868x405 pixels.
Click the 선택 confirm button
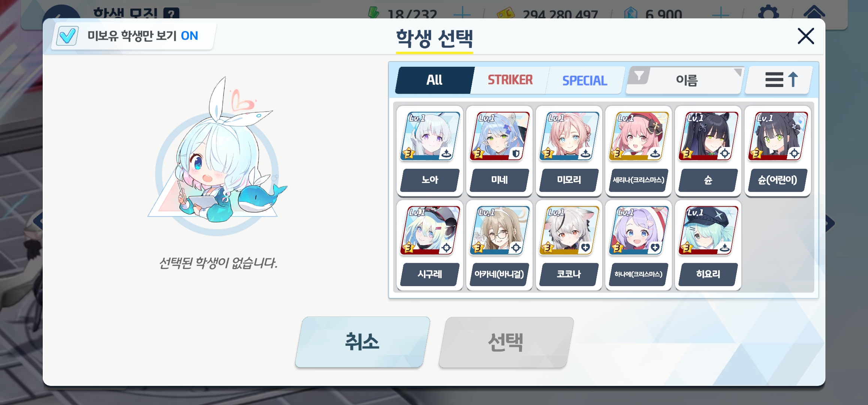[506, 342]
